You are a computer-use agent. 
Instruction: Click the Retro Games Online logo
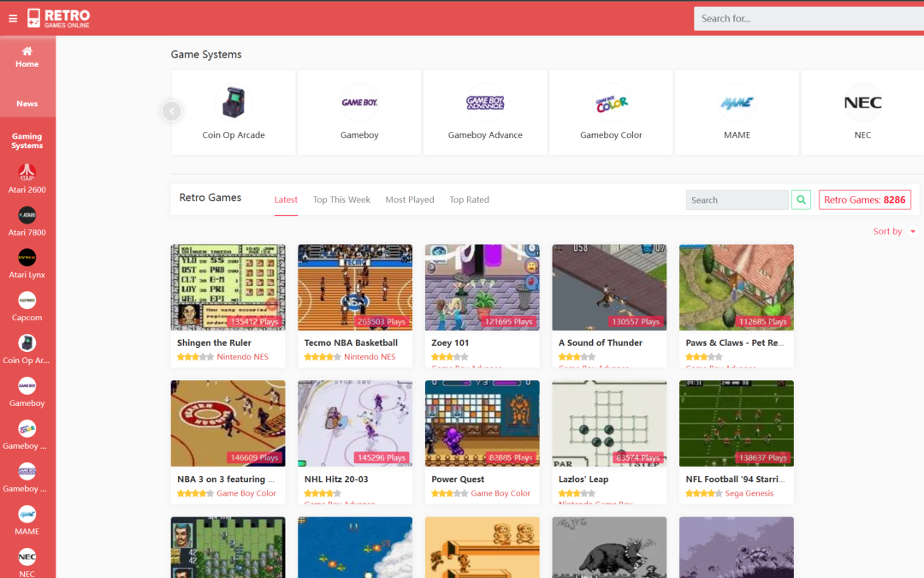pos(58,18)
